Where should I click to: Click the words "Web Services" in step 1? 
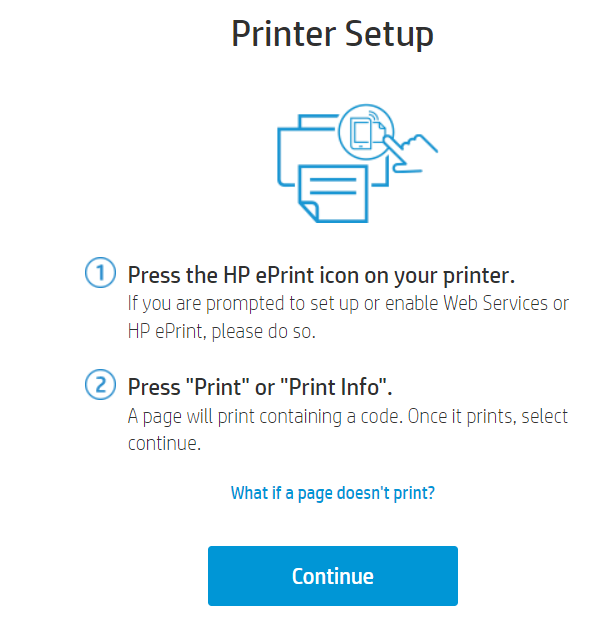pos(491,303)
